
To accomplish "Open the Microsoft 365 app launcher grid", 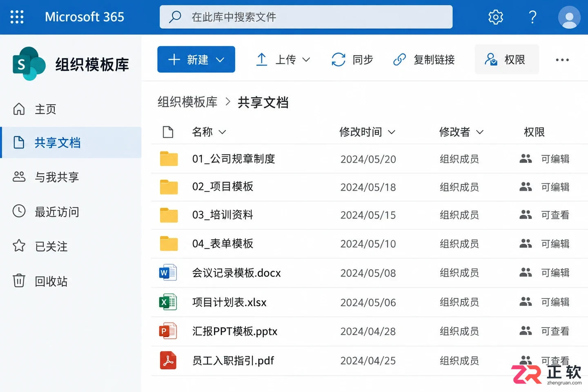I will pyautogui.click(x=17, y=17).
